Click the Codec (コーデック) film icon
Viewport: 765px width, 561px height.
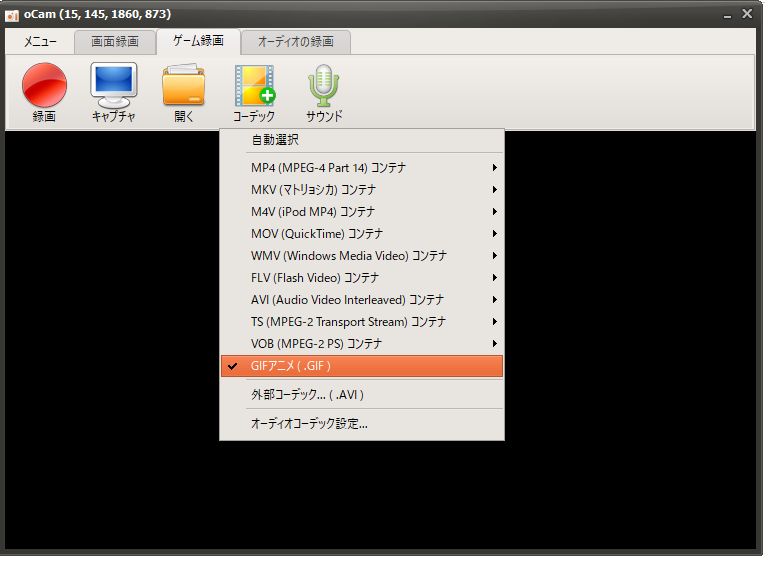254,86
